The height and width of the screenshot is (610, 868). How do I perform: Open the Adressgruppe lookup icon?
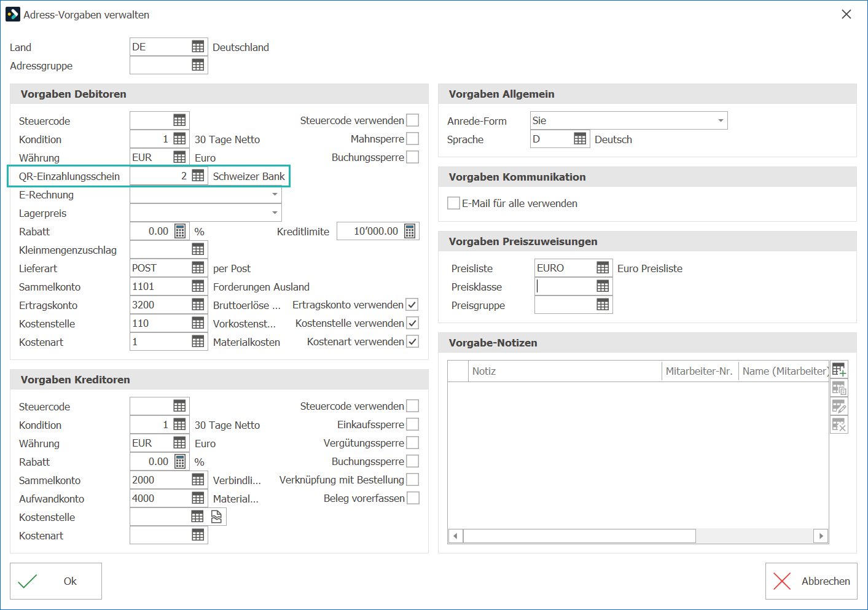point(198,65)
